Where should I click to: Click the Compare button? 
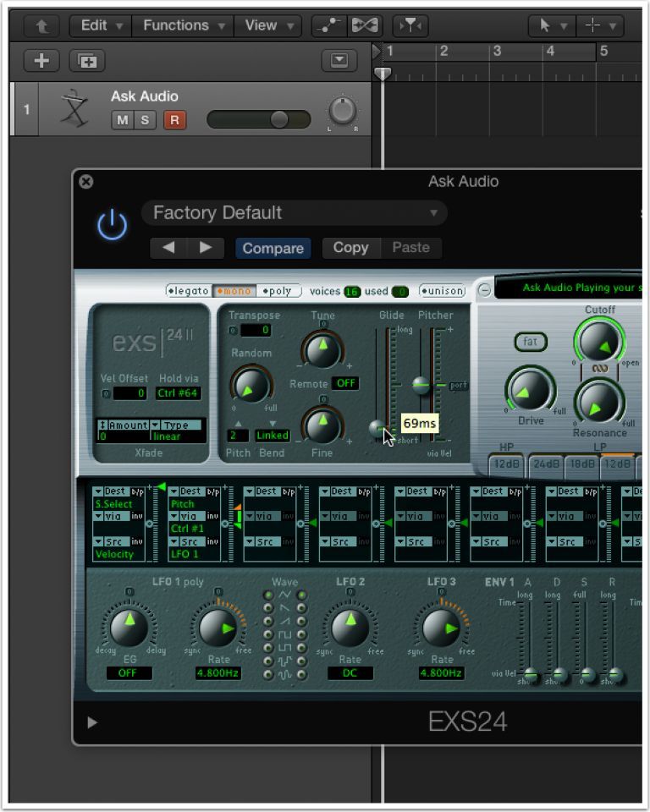273,248
